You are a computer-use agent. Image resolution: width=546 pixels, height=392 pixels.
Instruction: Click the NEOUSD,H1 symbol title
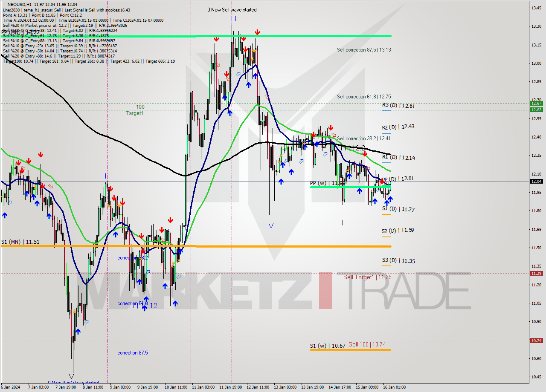[x=20, y=4]
